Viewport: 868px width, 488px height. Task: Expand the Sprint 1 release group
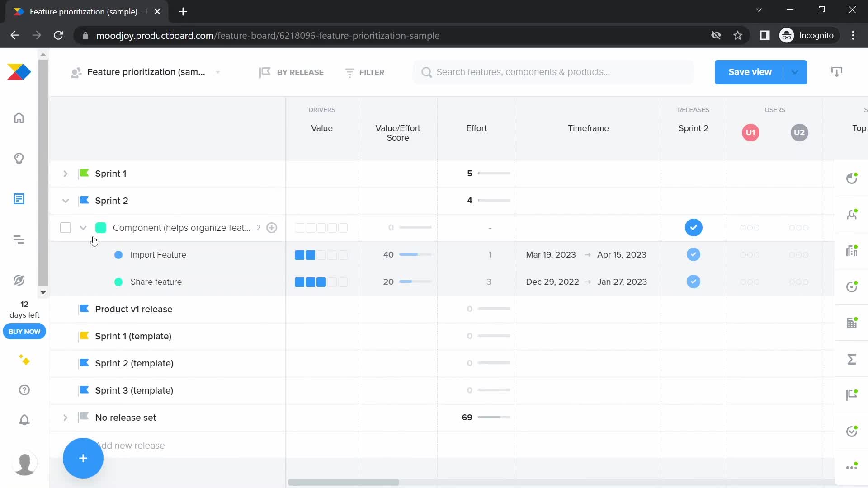pos(65,174)
